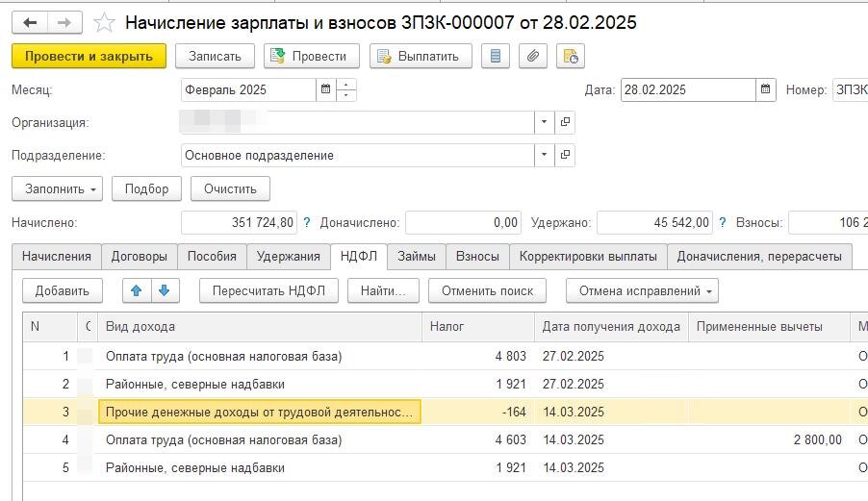Open calendar picker for Месяц field

(326, 89)
